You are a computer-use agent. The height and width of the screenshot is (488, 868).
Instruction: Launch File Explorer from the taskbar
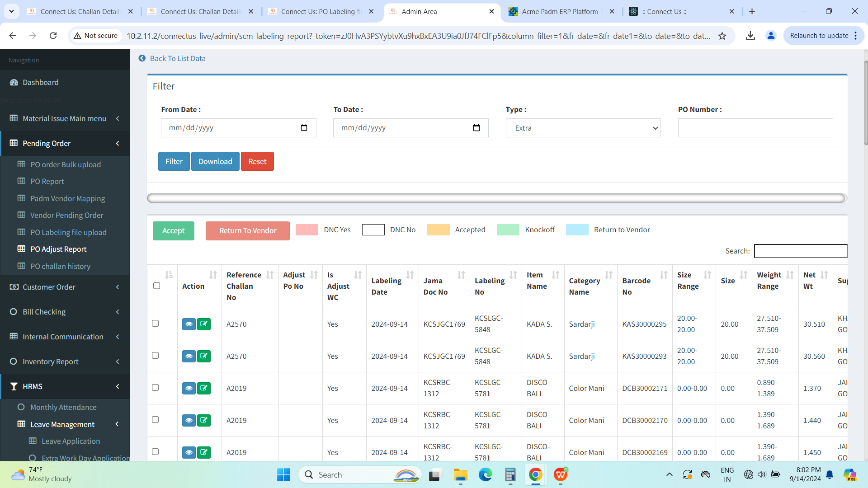(460, 474)
